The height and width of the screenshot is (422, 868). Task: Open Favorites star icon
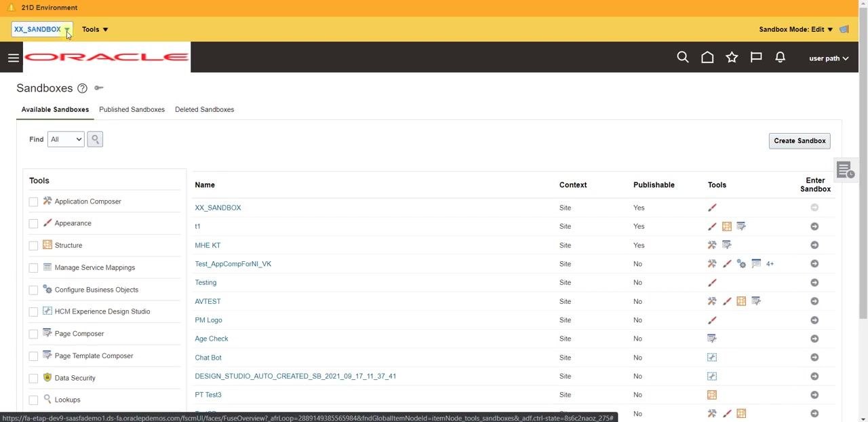click(732, 58)
